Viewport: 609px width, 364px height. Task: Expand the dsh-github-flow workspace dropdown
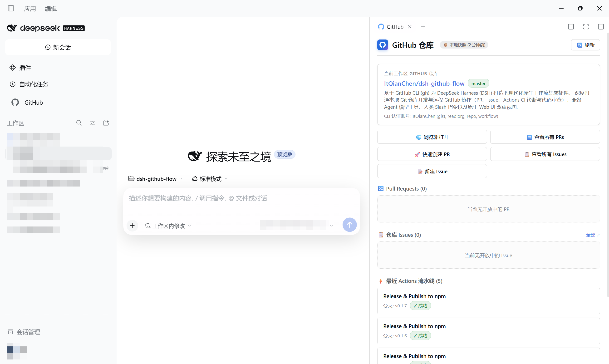155,179
